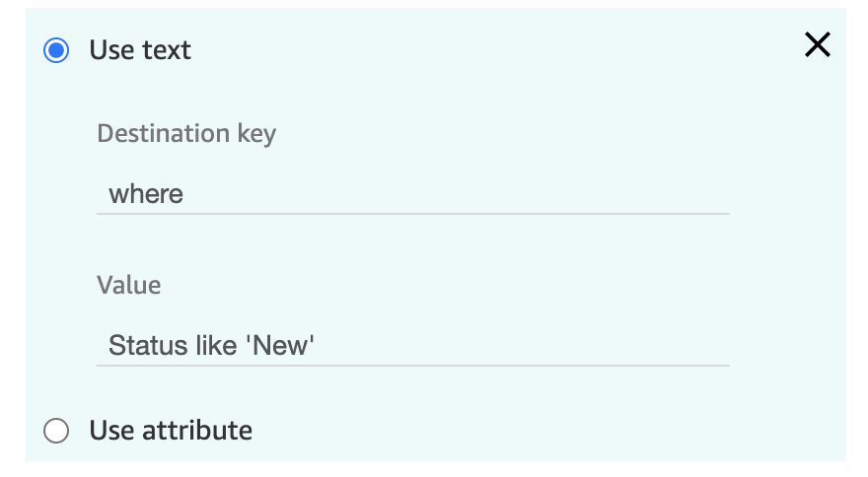Click empty space right of 'where' text
This screenshot has height=477, width=868.
coord(454,194)
